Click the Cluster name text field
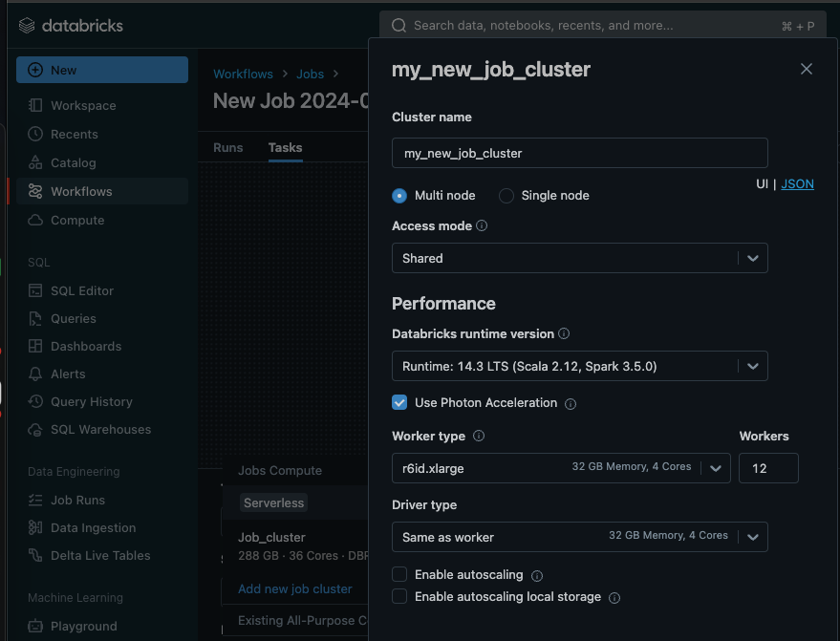This screenshot has height=641, width=840. pyautogui.click(x=579, y=153)
